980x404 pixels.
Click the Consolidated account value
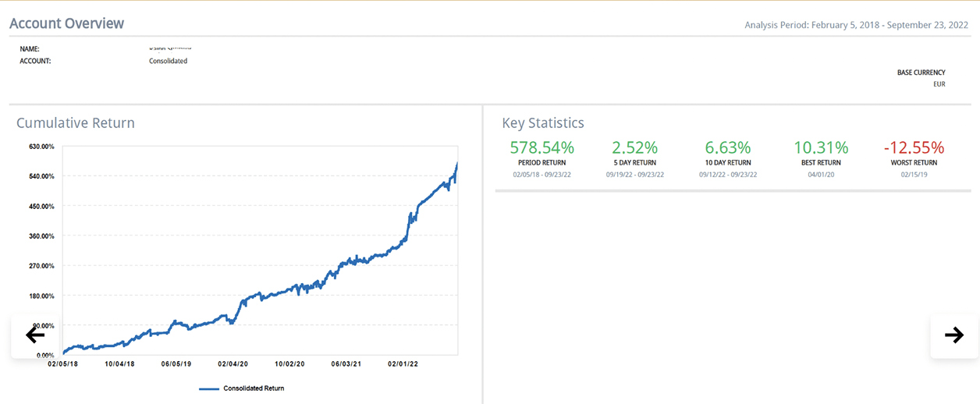coord(168,61)
